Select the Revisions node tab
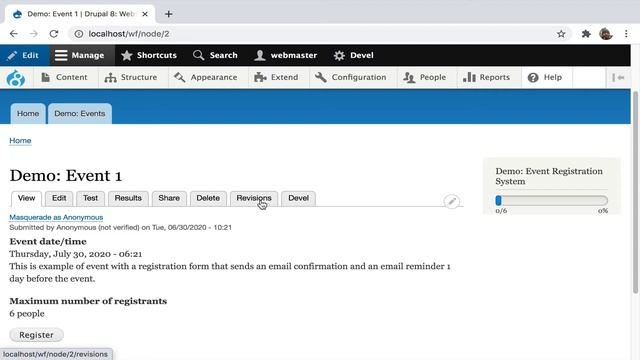640x360 pixels. click(254, 198)
